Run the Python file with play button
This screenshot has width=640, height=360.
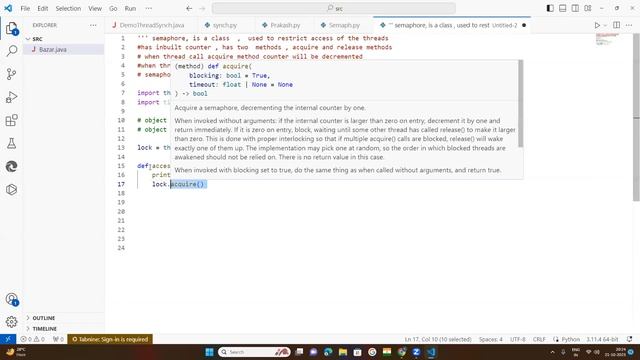[597, 25]
